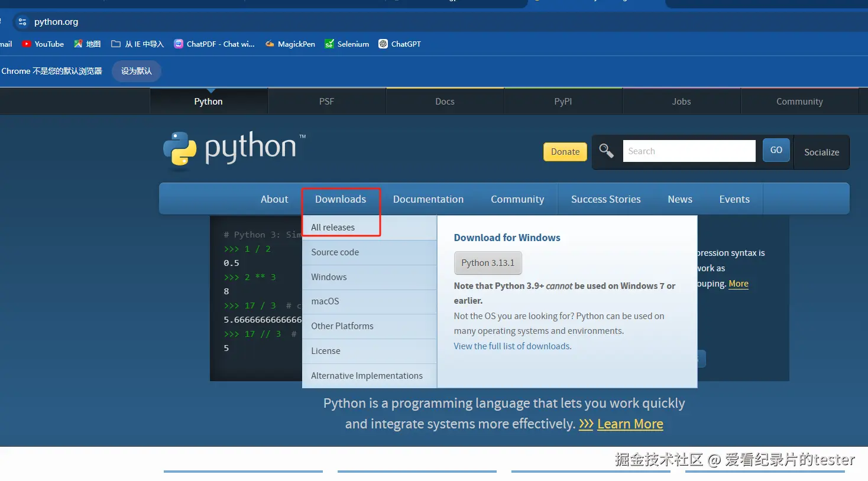This screenshot has height=481, width=868.
Task: Open the Community main navigation menu
Action: [517, 199]
